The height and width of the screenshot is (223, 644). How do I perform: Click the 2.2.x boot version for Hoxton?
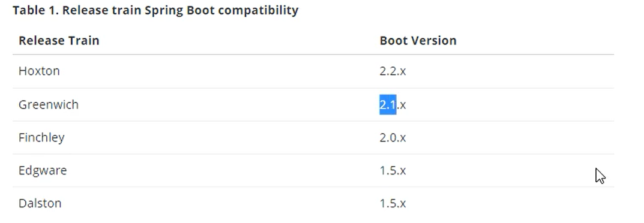(393, 71)
